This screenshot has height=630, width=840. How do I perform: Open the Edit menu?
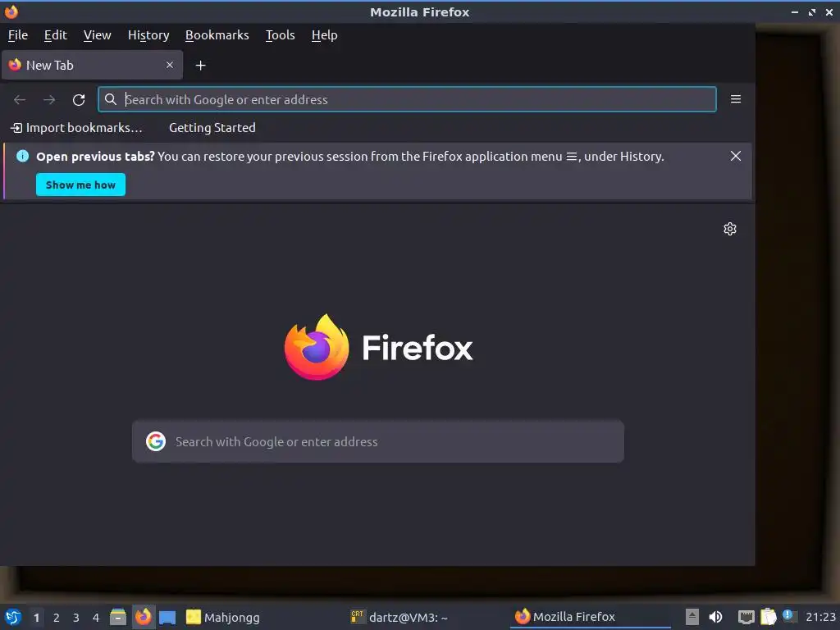(x=55, y=35)
